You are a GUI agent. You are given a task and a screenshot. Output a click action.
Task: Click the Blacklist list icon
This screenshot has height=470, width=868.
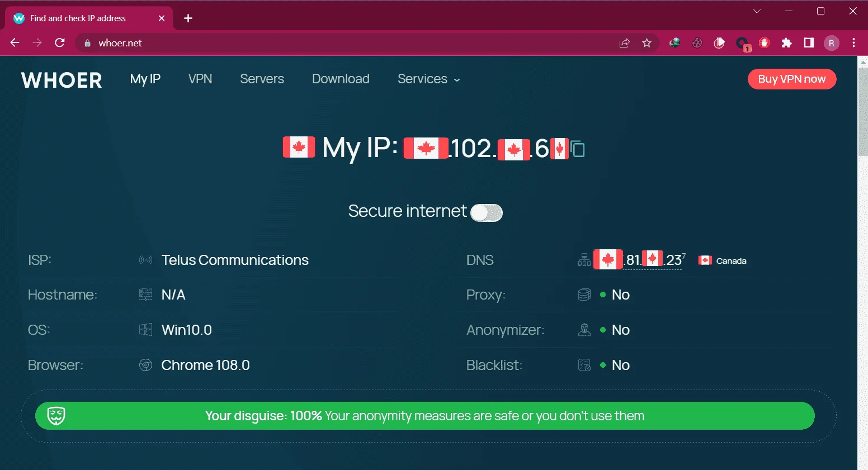[584, 365]
